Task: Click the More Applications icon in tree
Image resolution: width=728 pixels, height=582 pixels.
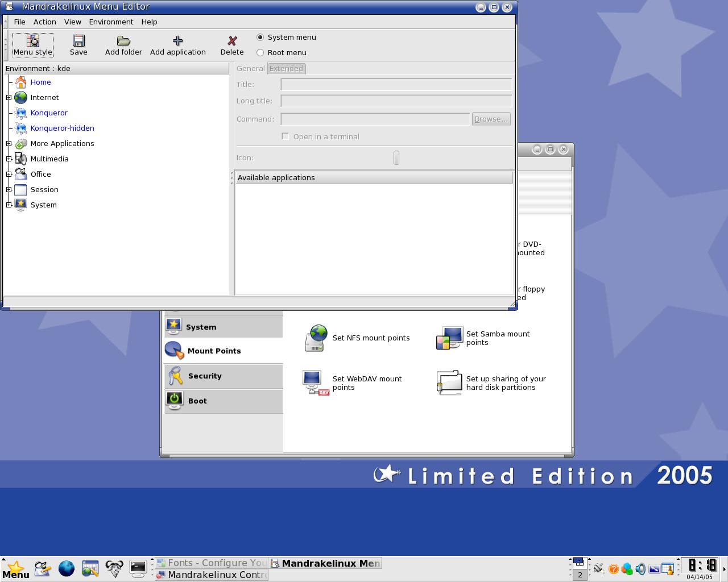Action: point(21,143)
